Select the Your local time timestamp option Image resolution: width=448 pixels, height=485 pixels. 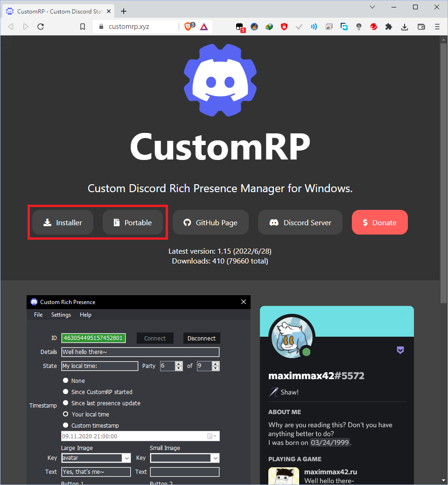tap(65, 414)
